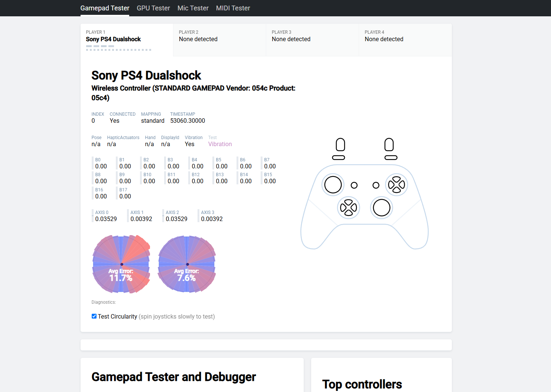This screenshot has width=551, height=392.
Task: Click the INDEX value 0
Action: pyautogui.click(x=93, y=121)
